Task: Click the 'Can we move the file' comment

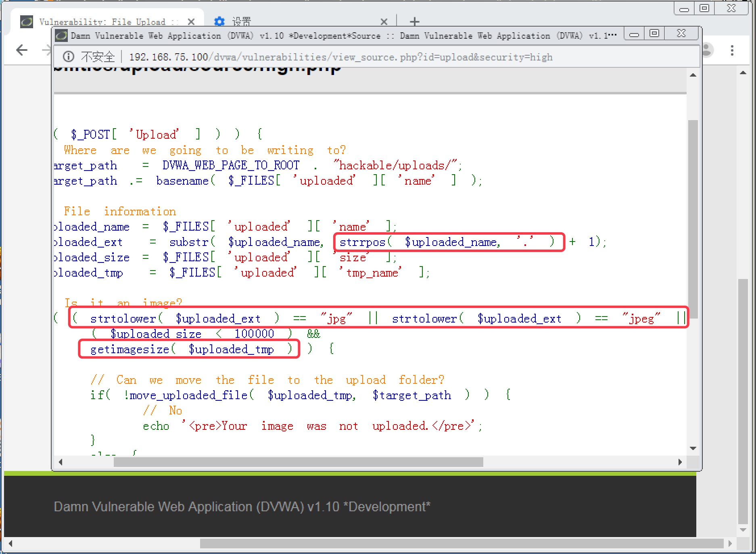Action: (x=267, y=380)
